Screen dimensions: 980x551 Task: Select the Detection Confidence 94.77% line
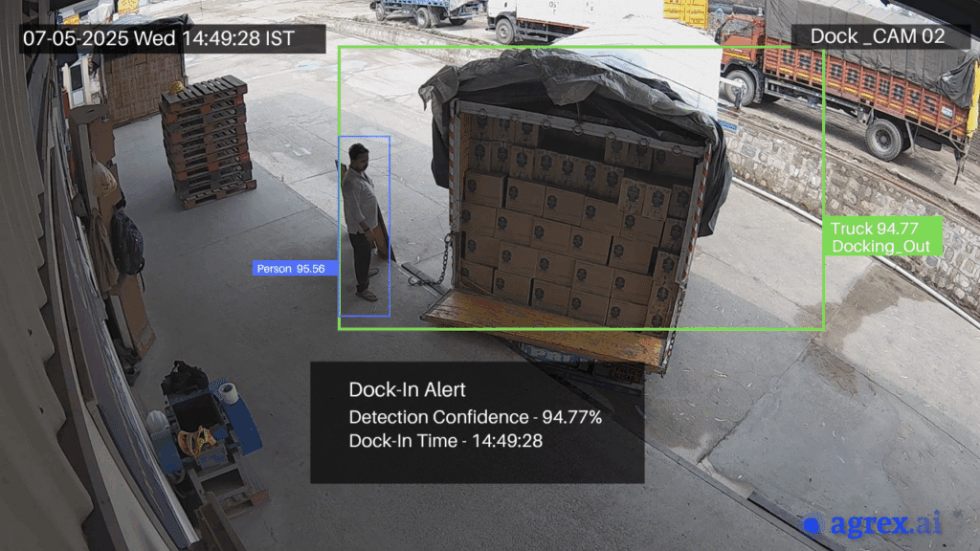pyautogui.click(x=475, y=417)
